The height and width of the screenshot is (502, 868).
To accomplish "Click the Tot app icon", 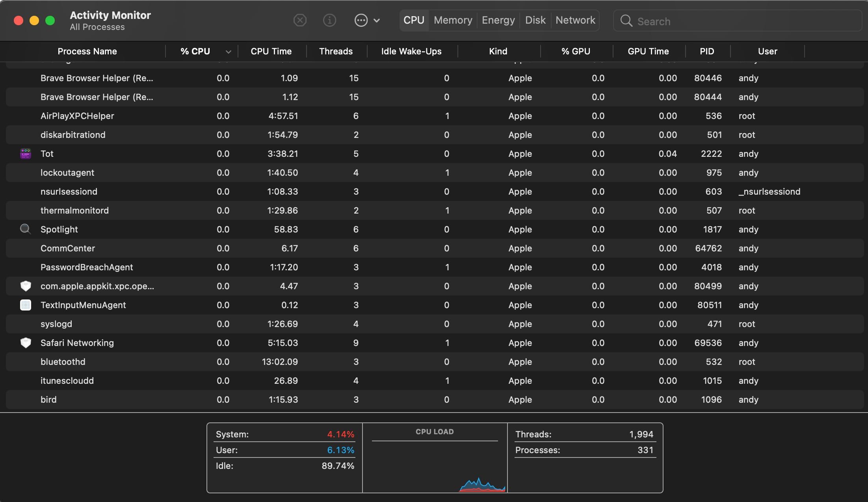I will [26, 154].
